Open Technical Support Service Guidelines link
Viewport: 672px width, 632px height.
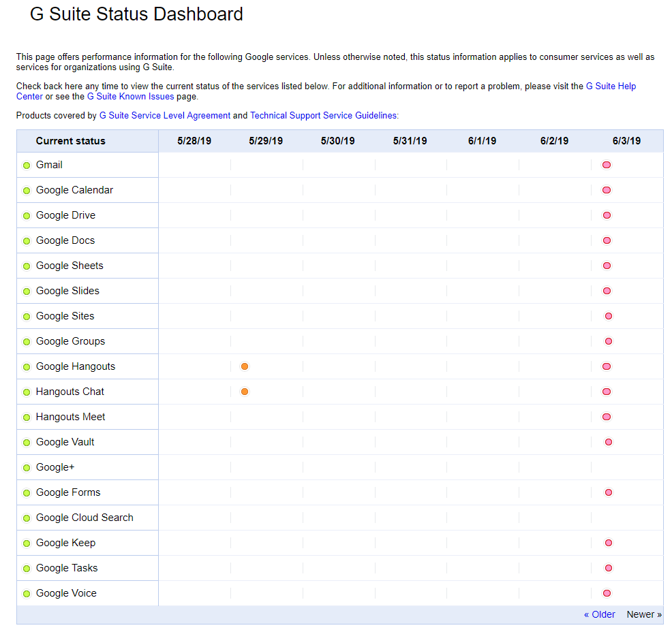coord(324,116)
